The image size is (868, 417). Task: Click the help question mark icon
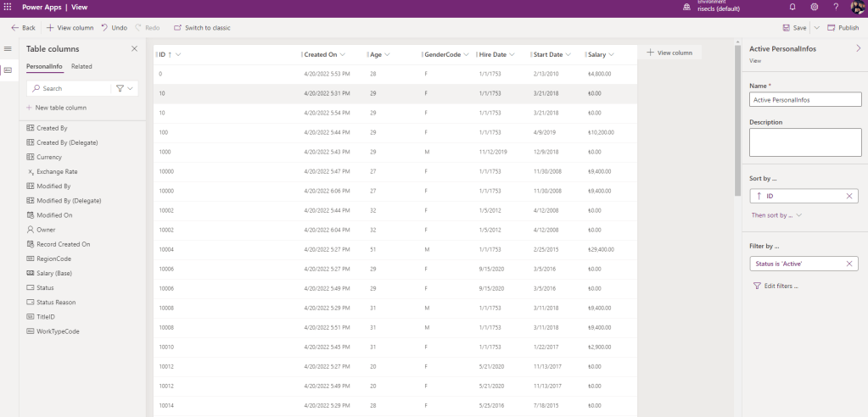pos(836,7)
